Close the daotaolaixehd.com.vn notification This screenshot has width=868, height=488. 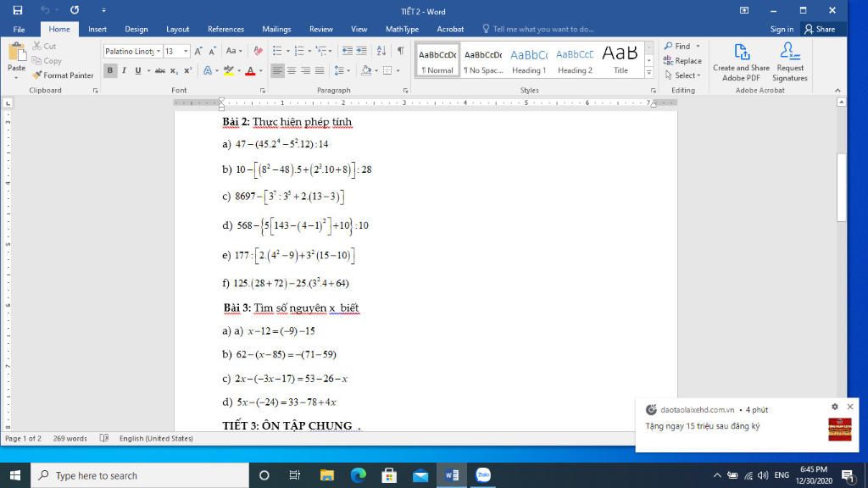(850, 407)
